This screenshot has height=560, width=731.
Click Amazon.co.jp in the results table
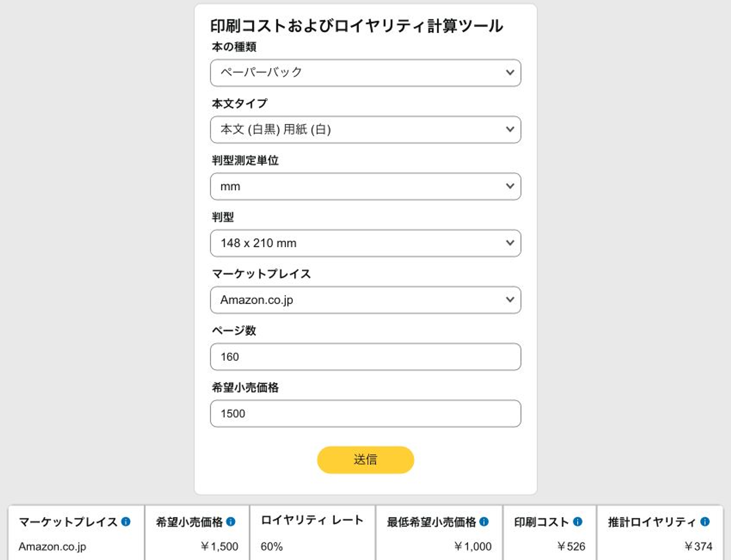[52, 547]
